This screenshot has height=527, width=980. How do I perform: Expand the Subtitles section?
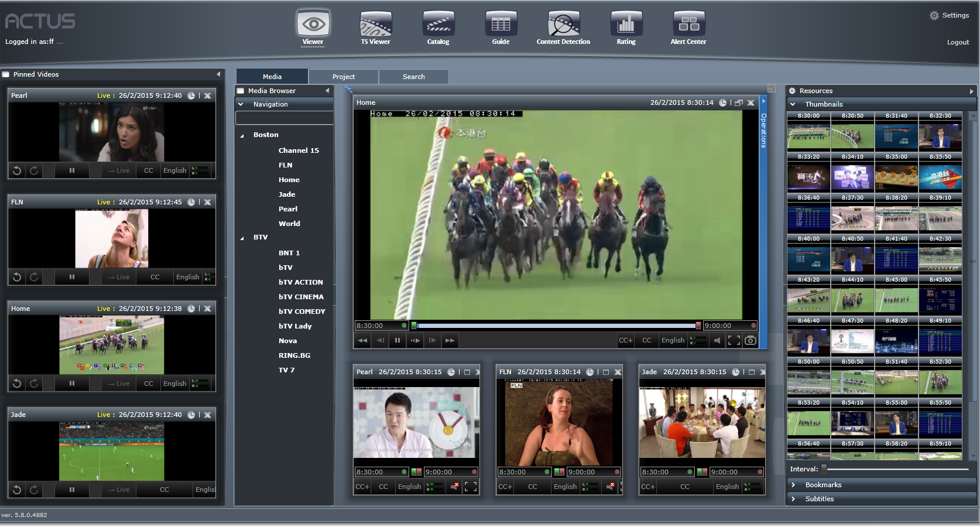tap(793, 499)
